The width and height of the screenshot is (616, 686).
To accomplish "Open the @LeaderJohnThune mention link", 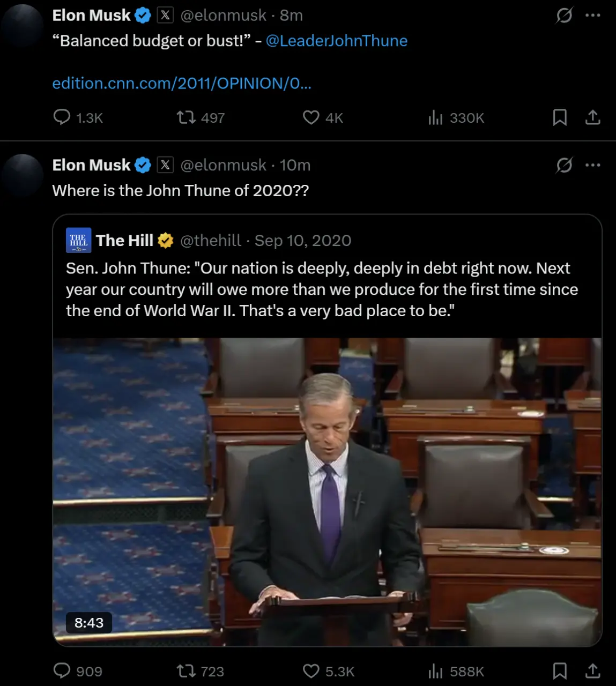I will click(x=337, y=41).
